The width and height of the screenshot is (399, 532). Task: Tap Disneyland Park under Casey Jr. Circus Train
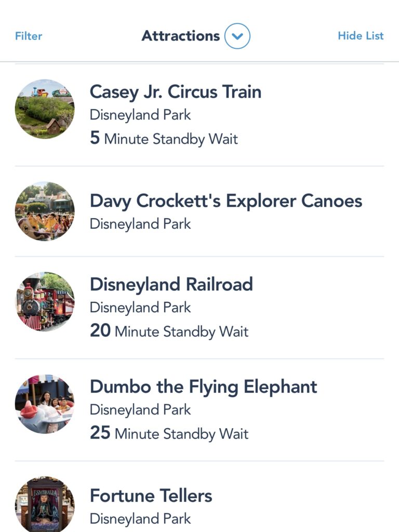coord(140,115)
